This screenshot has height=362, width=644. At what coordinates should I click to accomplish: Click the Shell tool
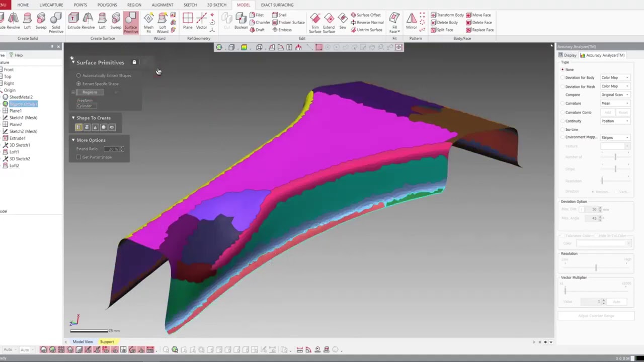coord(279,15)
